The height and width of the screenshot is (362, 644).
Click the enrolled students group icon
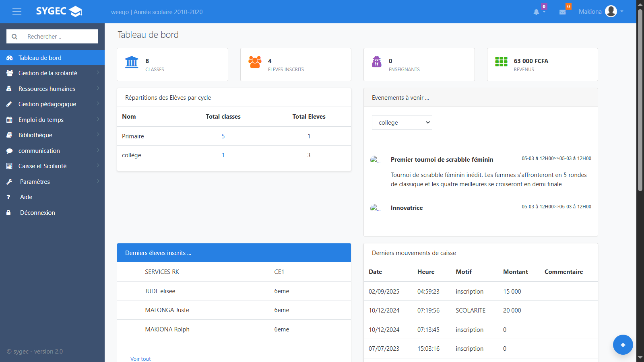[255, 62]
